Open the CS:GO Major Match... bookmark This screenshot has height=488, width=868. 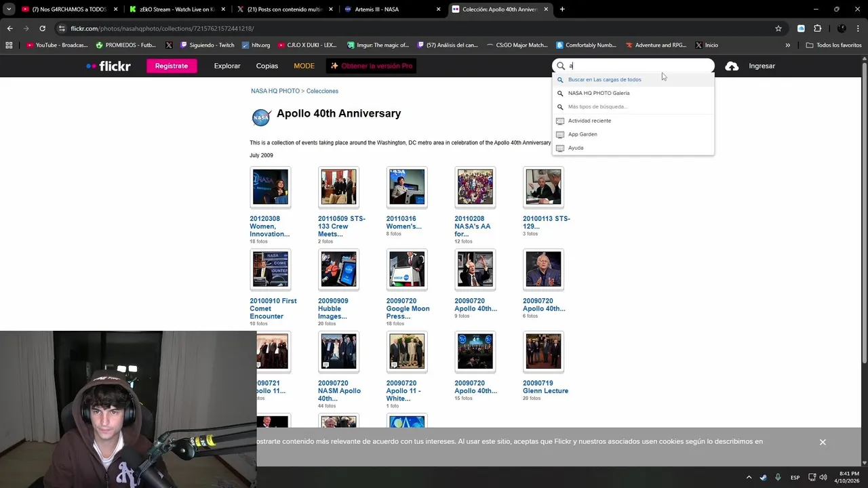(x=517, y=45)
